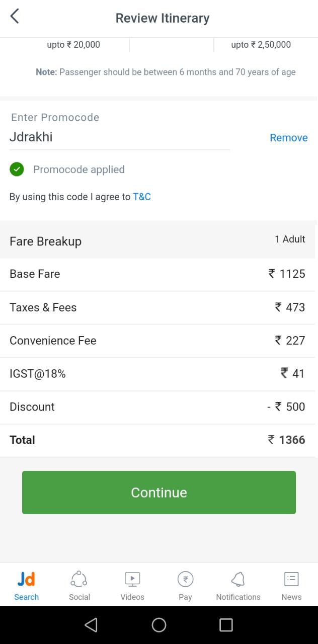Tap the Discount row
The height and width of the screenshot is (644, 318).
click(159, 407)
